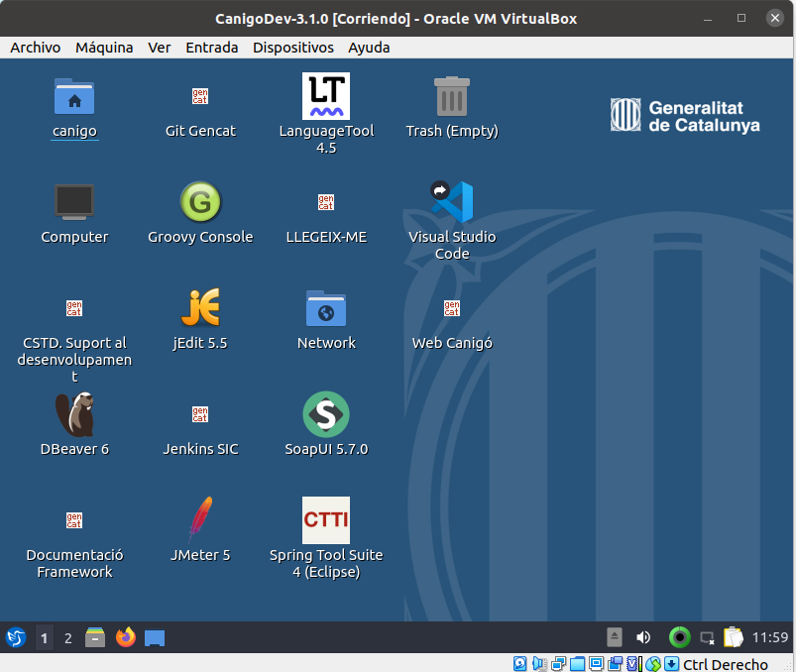796x672 pixels.
Task: Close the CanigoDev VirtualBox window
Action: pos(774,18)
